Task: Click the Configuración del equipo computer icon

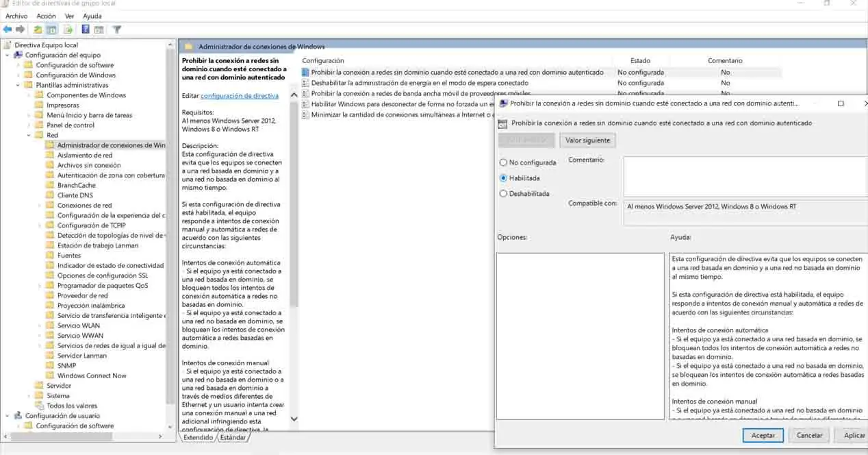Action: click(18, 55)
